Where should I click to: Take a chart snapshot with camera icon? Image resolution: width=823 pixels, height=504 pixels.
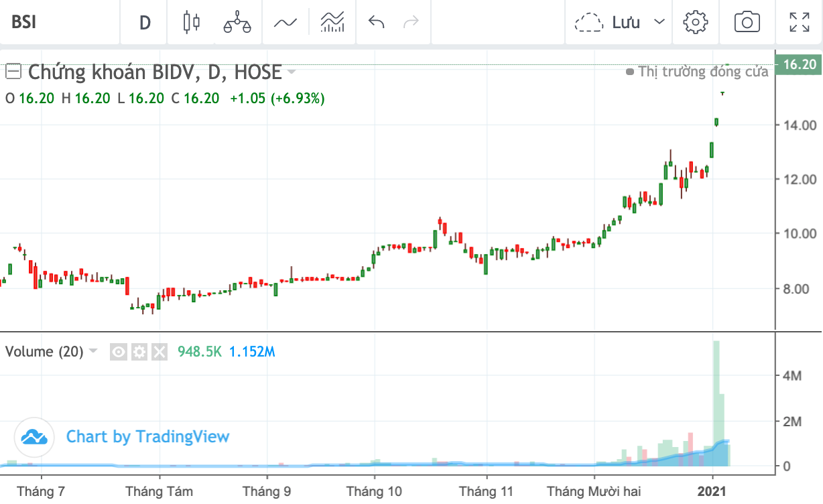click(x=747, y=22)
